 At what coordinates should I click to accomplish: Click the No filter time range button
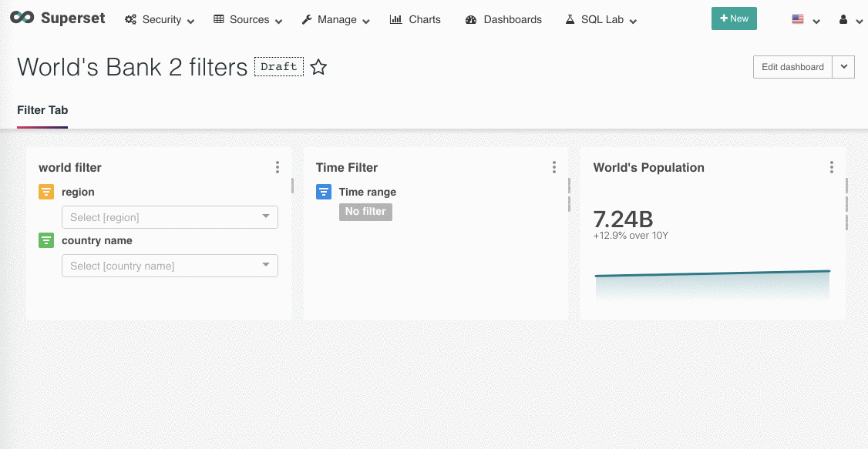coord(366,212)
